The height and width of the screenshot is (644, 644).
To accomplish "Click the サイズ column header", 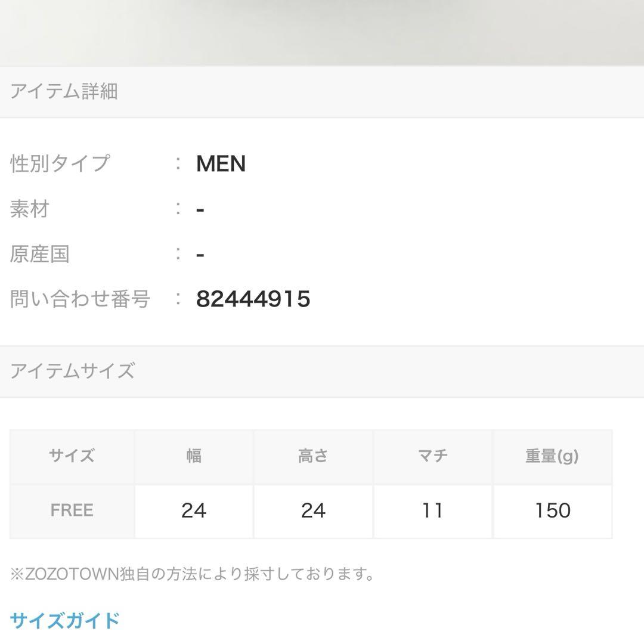I will click(72, 456).
